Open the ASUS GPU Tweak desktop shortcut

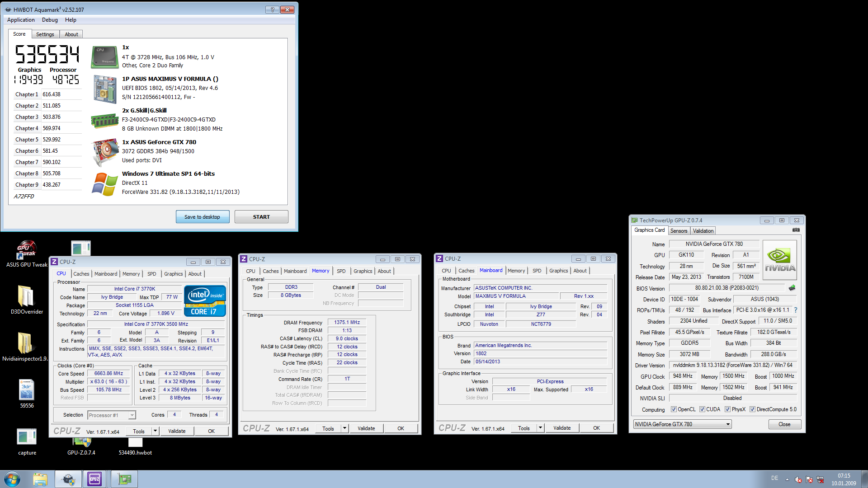[27, 253]
